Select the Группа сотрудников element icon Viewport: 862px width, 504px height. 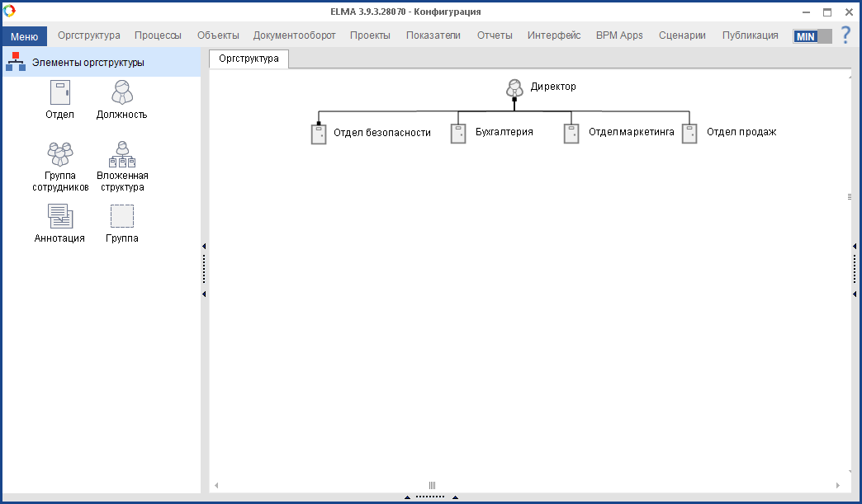pyautogui.click(x=60, y=154)
